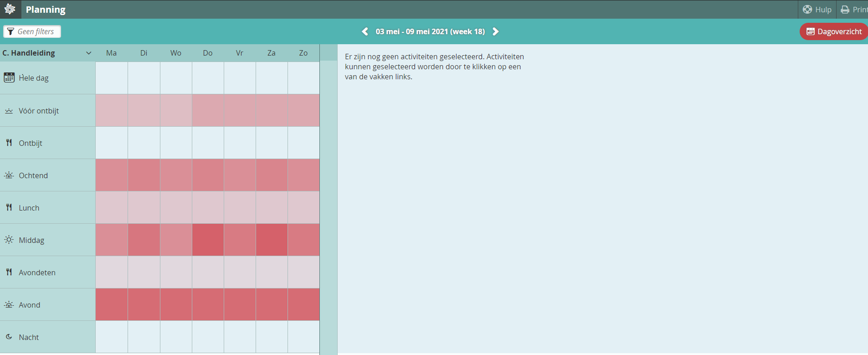Click the week 18 date range label
The height and width of the screenshot is (355, 868).
pos(430,31)
